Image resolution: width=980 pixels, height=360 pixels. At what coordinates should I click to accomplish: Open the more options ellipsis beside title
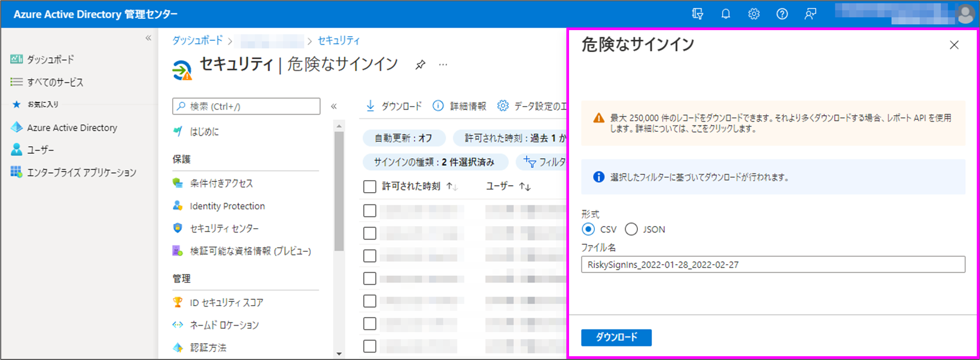[x=443, y=65]
